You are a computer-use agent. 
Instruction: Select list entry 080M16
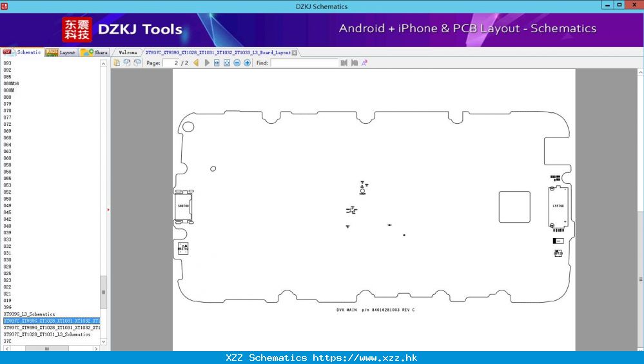click(11, 83)
